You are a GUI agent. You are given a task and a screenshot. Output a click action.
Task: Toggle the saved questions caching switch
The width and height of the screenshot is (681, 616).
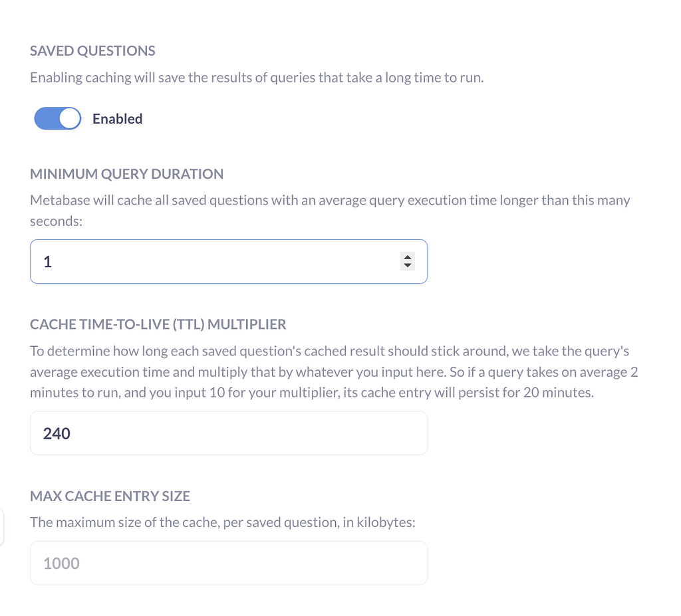(x=57, y=119)
